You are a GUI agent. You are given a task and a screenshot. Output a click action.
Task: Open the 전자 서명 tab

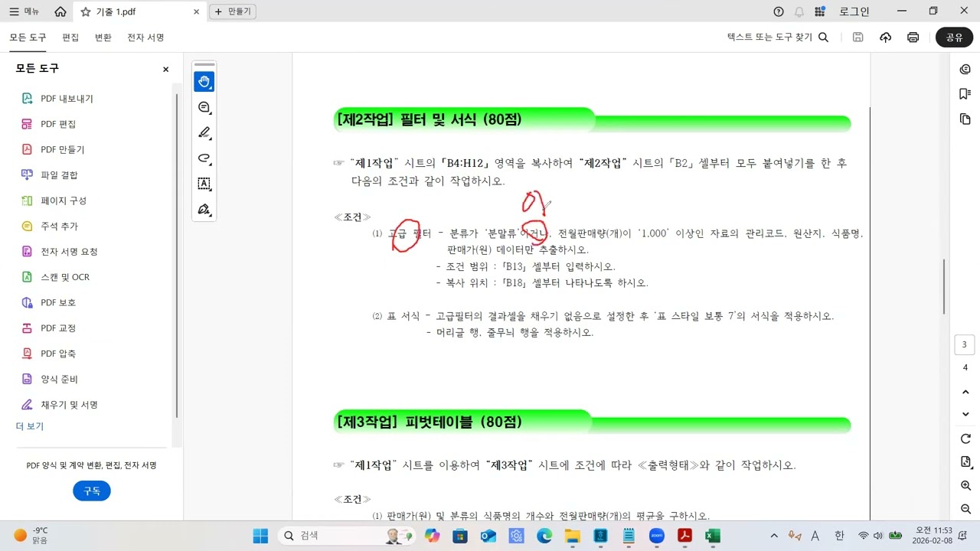[145, 37]
